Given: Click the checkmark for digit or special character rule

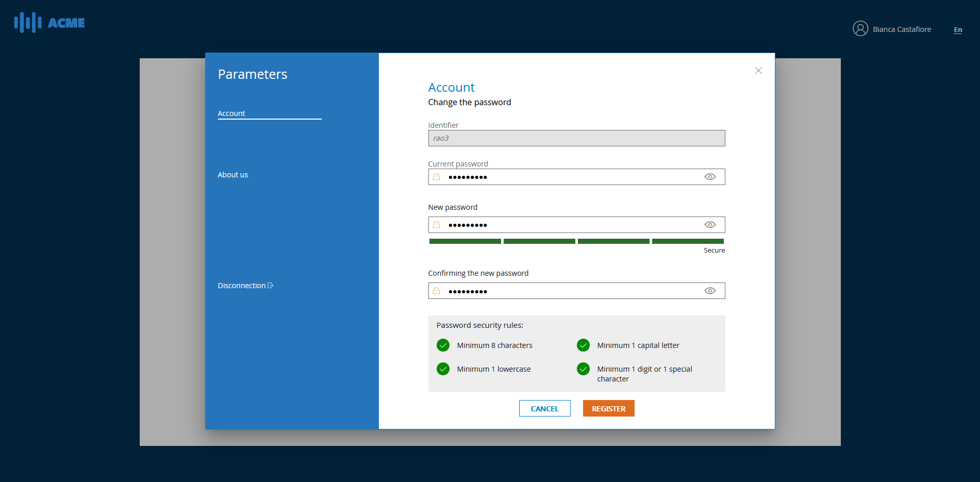Looking at the screenshot, I should 583,369.
